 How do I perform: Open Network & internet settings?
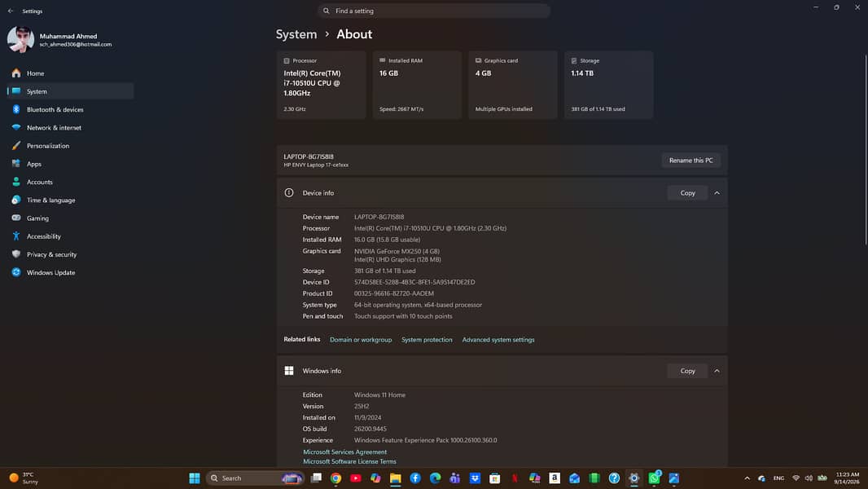(70, 127)
